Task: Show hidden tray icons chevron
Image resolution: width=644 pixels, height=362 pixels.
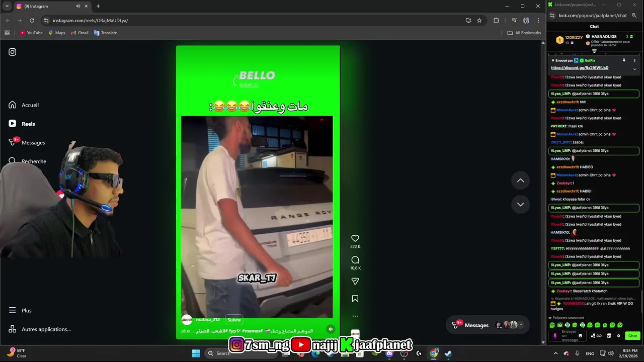Action: [555, 353]
